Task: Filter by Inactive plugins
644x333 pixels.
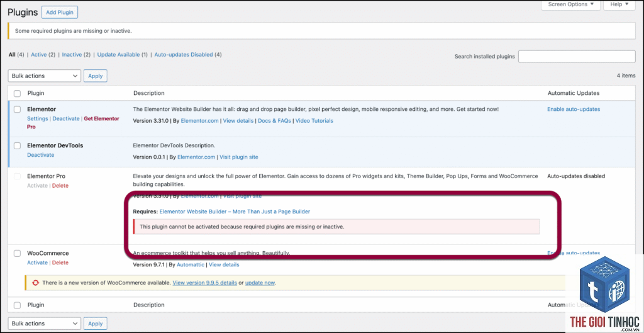Action: click(72, 55)
